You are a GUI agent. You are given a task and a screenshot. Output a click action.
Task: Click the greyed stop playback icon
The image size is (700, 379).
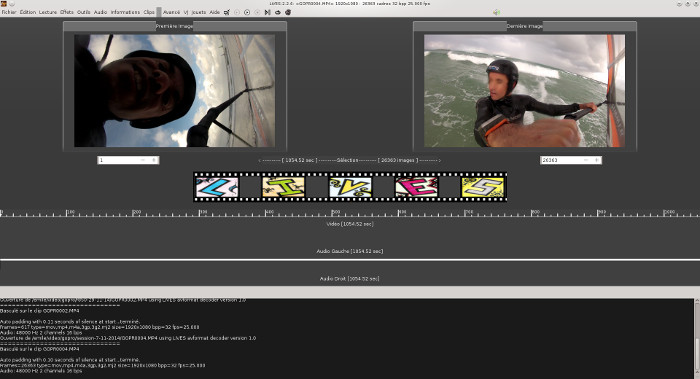click(257, 12)
